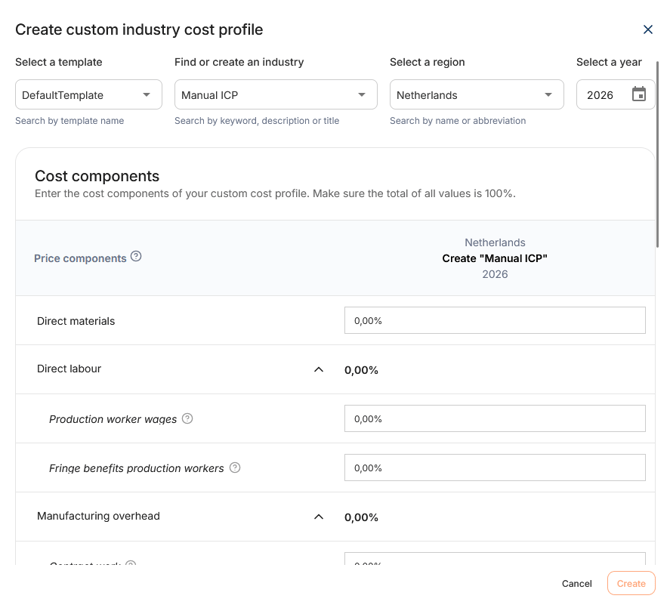
Task: Click the Manufacturing overhead row label
Action: 98,516
